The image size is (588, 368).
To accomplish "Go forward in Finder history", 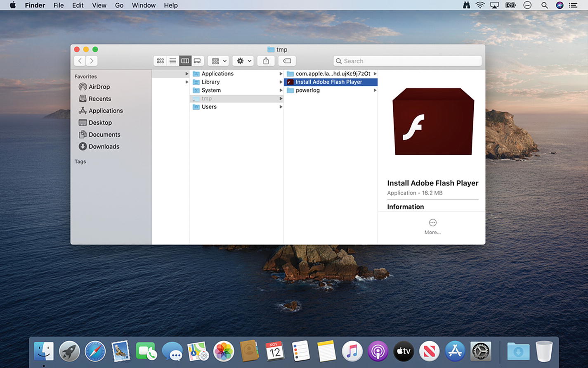I will [x=92, y=61].
